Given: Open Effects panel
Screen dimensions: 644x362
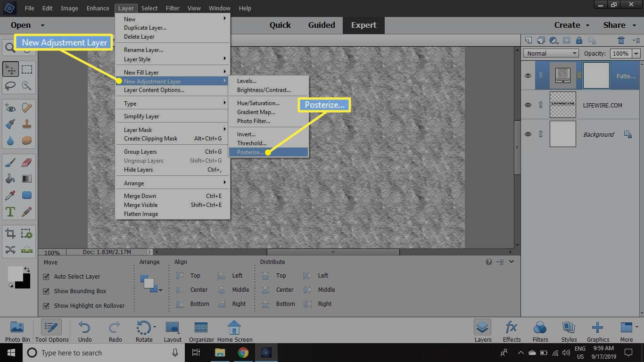Looking at the screenshot, I should pyautogui.click(x=512, y=331).
